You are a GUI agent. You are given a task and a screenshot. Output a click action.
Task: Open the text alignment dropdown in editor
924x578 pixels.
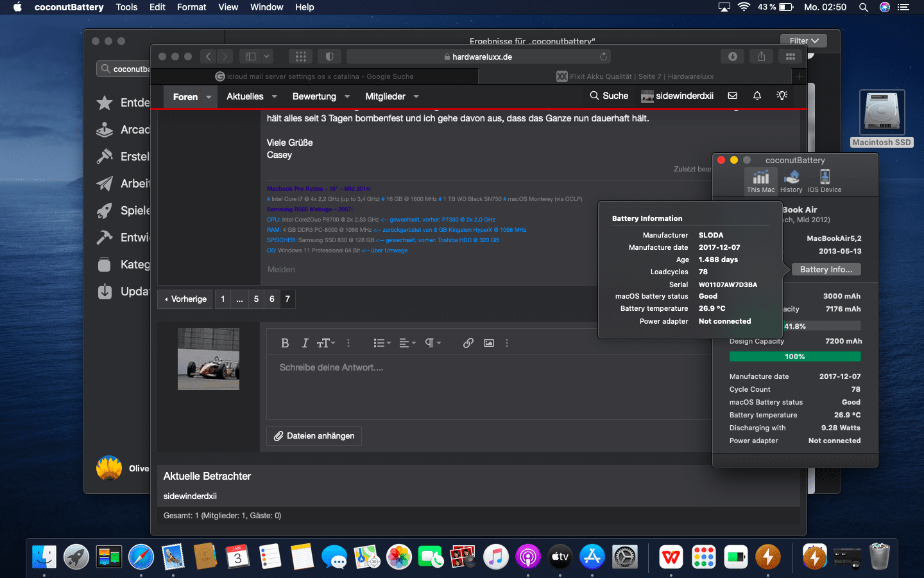407,343
